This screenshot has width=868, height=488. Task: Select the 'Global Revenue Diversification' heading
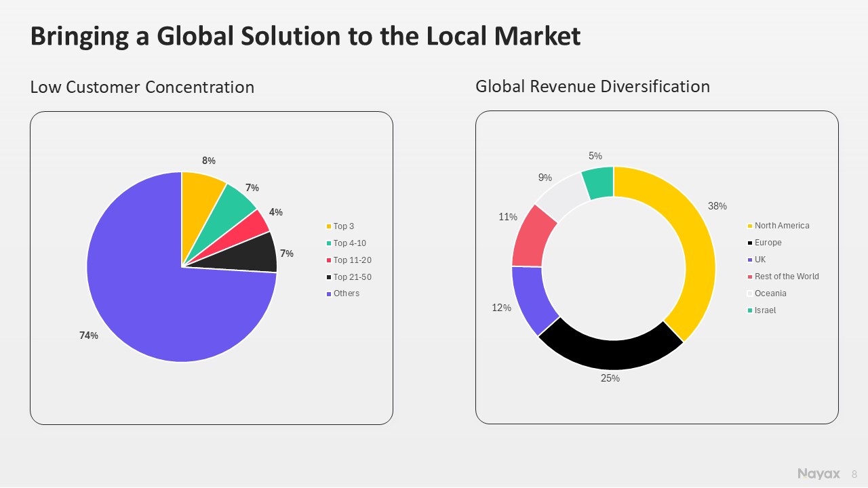(x=593, y=87)
